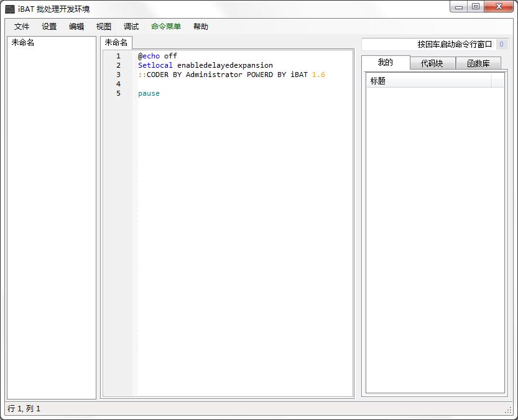Open the 编辑 menu
The image size is (518, 420).
pyautogui.click(x=76, y=27)
